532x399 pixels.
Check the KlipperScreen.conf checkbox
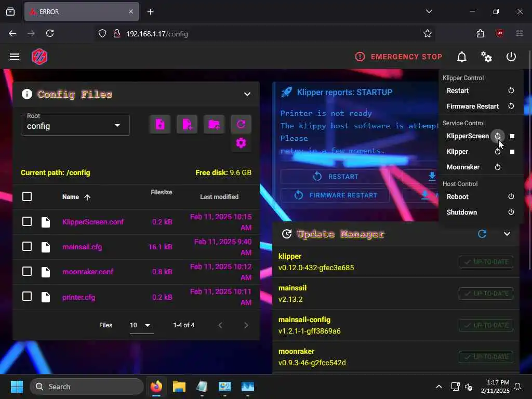[27, 221]
